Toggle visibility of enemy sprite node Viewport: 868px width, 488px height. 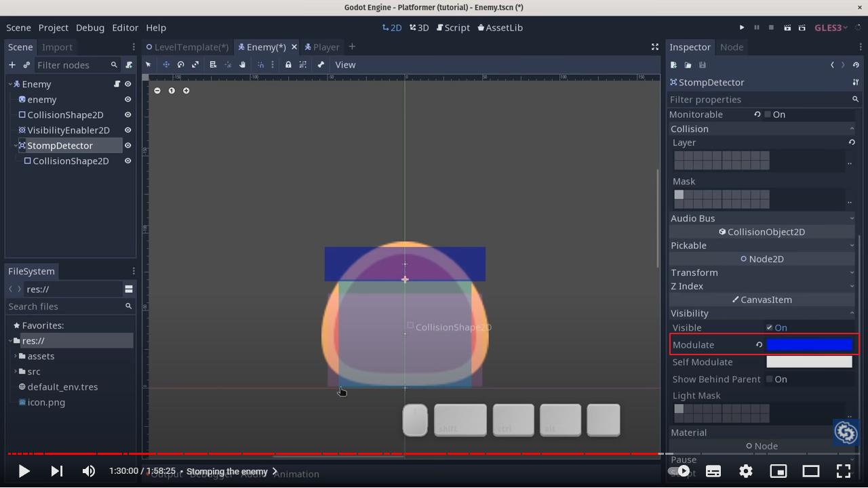[x=127, y=100]
